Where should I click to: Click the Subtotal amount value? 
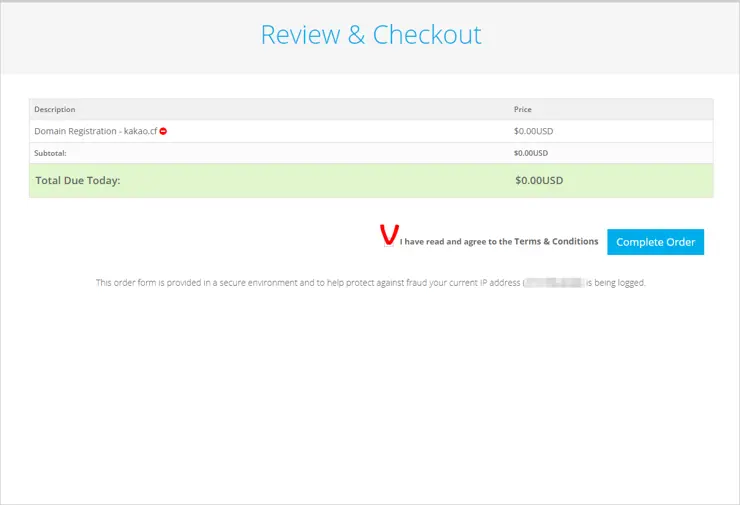tap(530, 153)
